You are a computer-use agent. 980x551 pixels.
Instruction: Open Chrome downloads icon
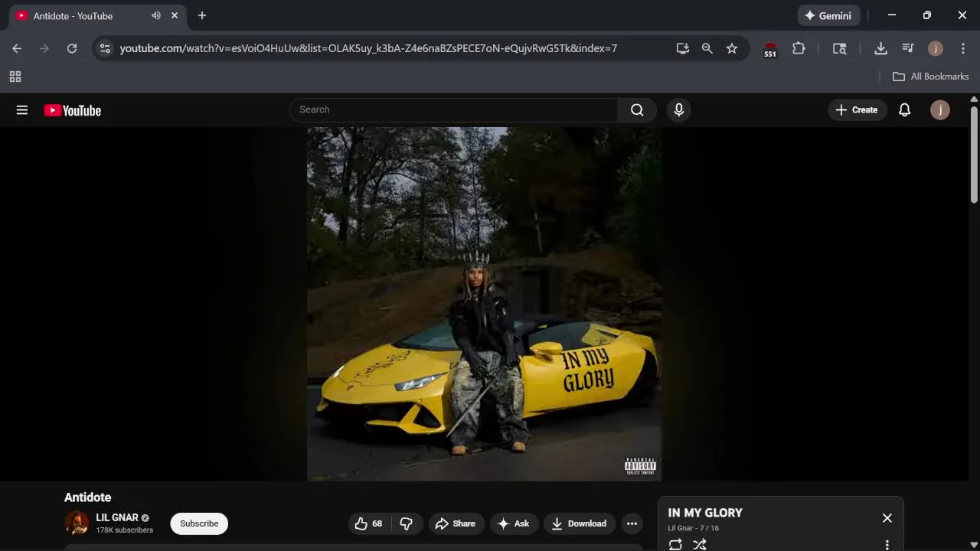point(880,48)
